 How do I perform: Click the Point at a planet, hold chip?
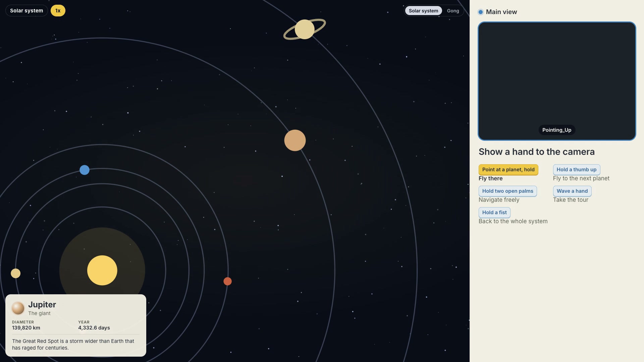pyautogui.click(x=508, y=170)
